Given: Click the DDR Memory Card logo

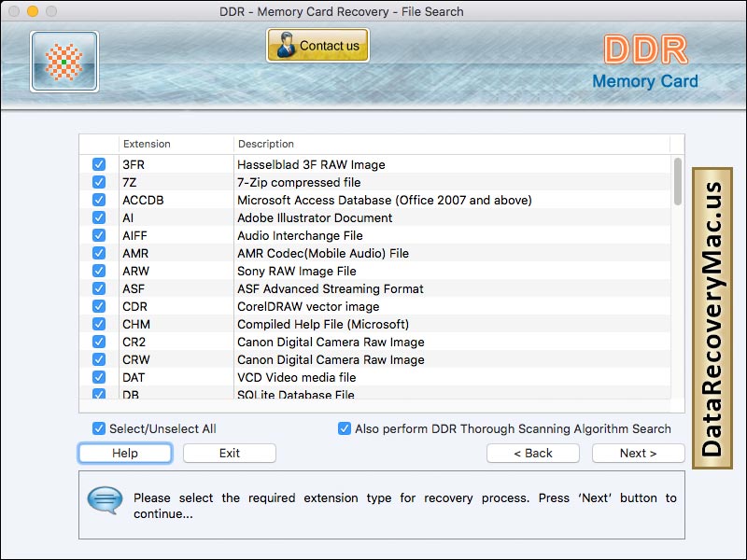Looking at the screenshot, I should (644, 63).
